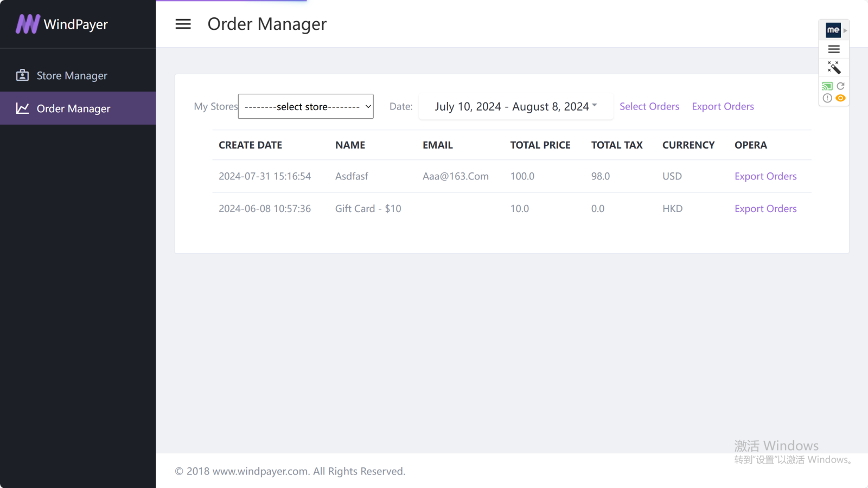Click the name cell Asdfasf
Image resolution: width=868 pixels, height=488 pixels.
point(352,176)
